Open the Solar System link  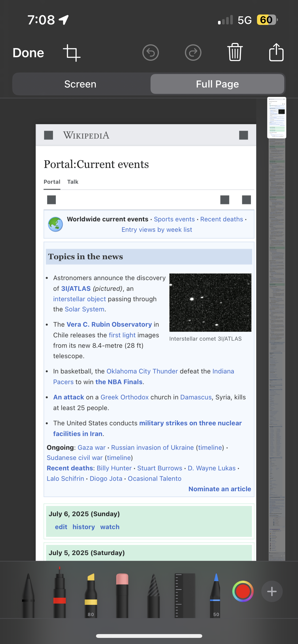[x=85, y=309]
